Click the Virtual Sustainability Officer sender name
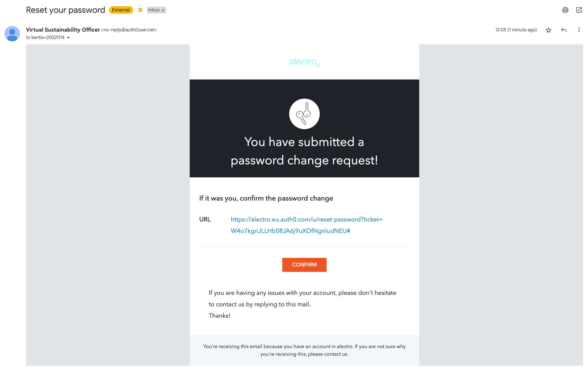588x371 pixels. pos(63,30)
